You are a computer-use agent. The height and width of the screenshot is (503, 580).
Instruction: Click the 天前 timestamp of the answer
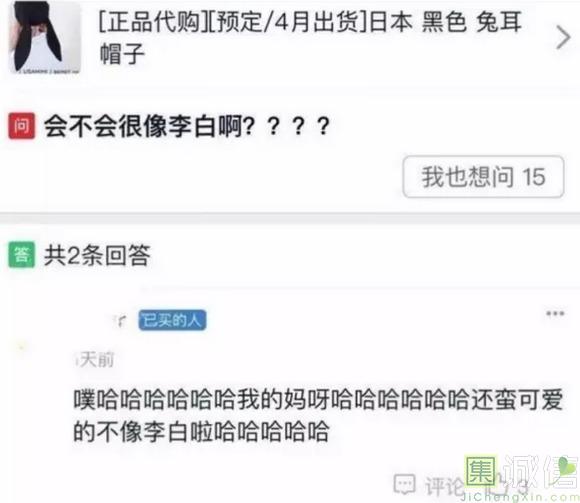point(95,359)
